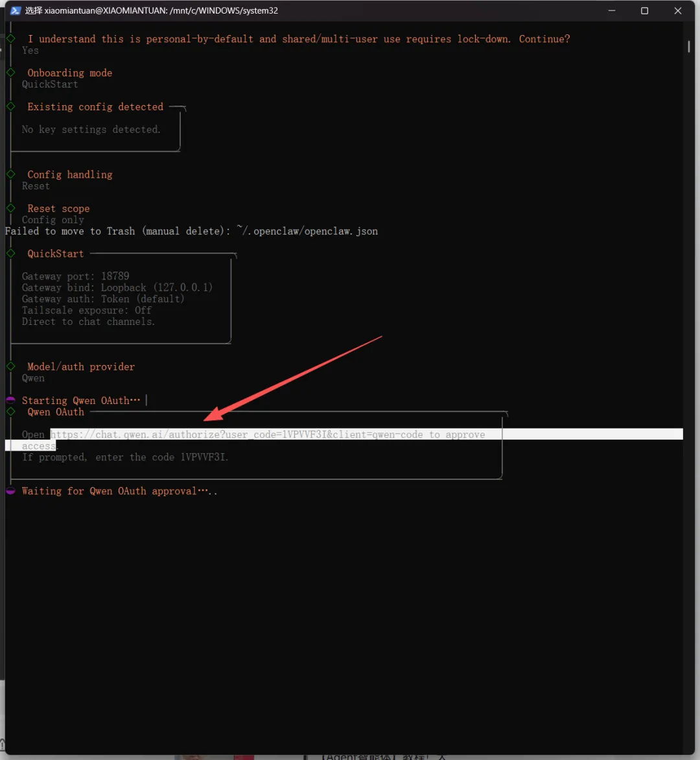Click green diamond marker beside Onboarding mode
700x760 pixels.
coord(10,73)
